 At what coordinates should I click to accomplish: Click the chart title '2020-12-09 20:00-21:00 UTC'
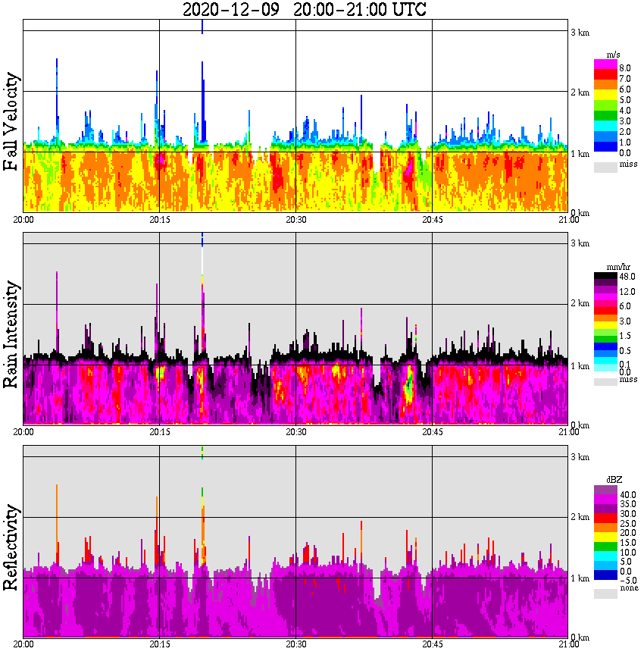304,10
